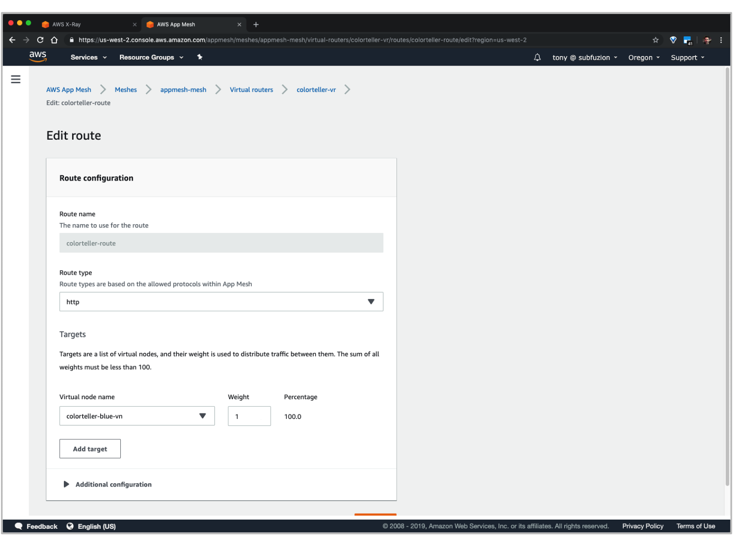735x560 pixels.
Task: Open the colorteller-blue-vn virtual node dropdown
Action: tap(137, 416)
